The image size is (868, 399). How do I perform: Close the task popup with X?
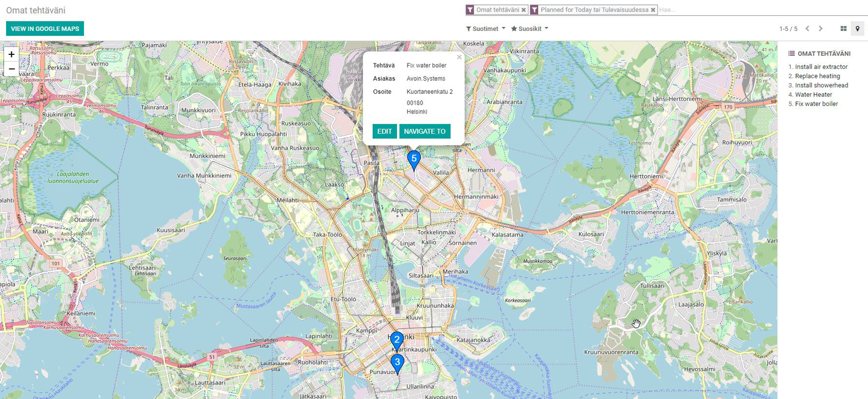point(459,57)
